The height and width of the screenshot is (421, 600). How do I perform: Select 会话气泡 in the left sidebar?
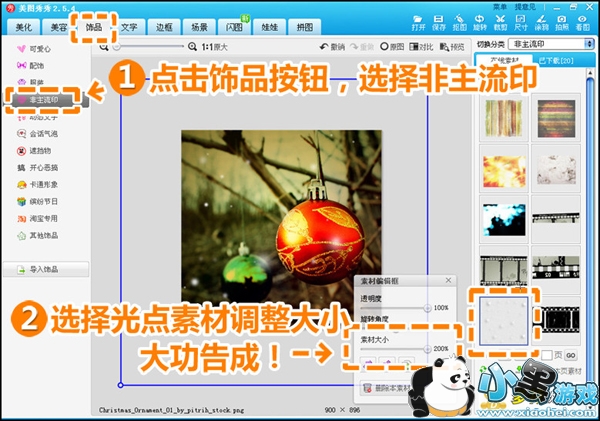click(42, 133)
